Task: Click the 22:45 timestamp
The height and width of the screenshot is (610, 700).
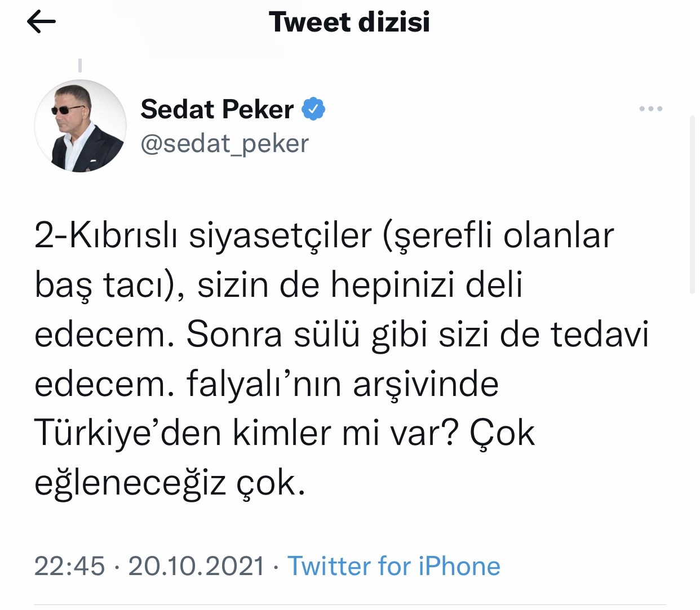Action: pos(69,566)
